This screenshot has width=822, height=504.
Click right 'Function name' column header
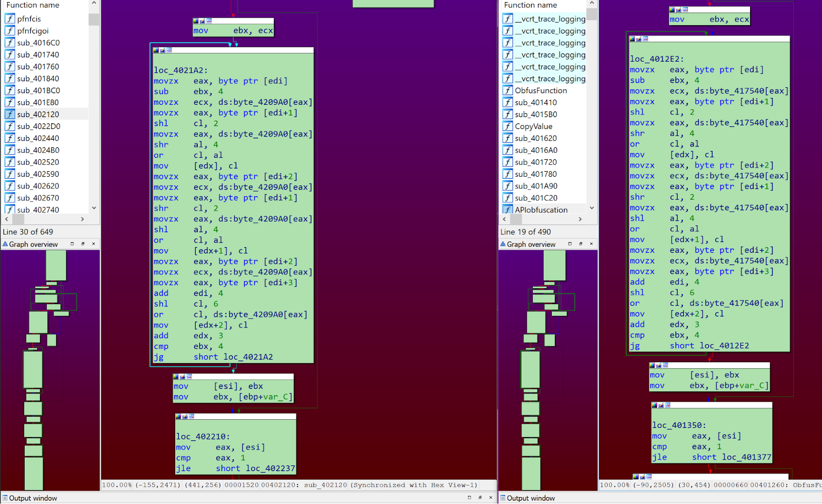(531, 5)
